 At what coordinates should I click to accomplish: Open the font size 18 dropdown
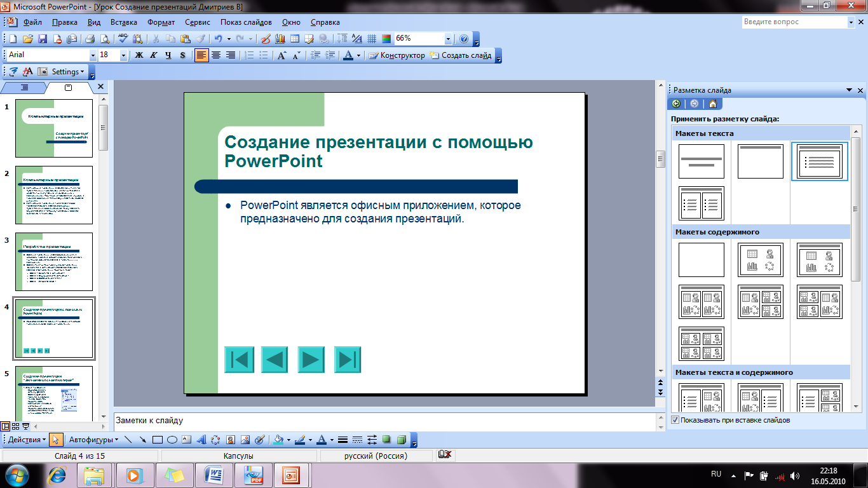(123, 55)
